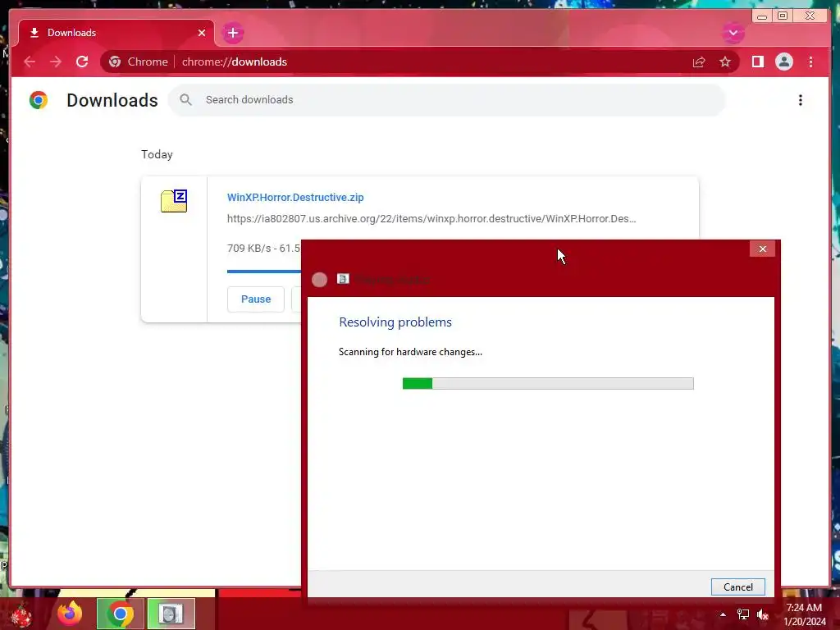Reload the downloads page

pyautogui.click(x=82, y=62)
